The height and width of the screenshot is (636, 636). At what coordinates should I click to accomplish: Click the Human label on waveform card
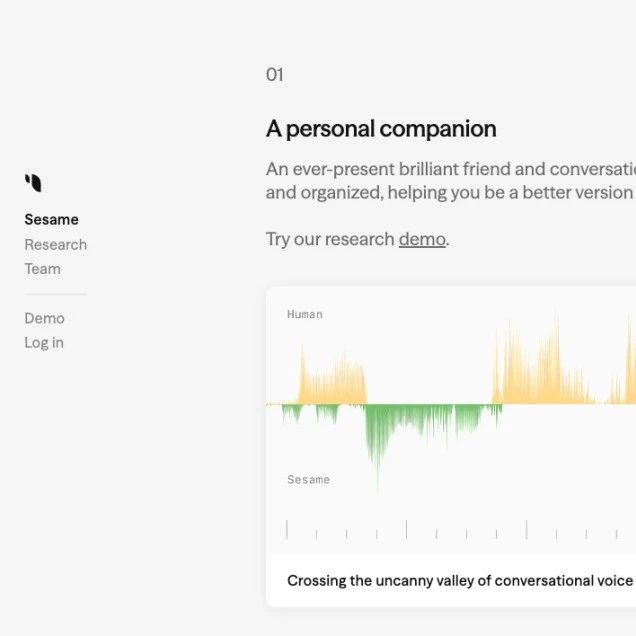[x=304, y=314]
